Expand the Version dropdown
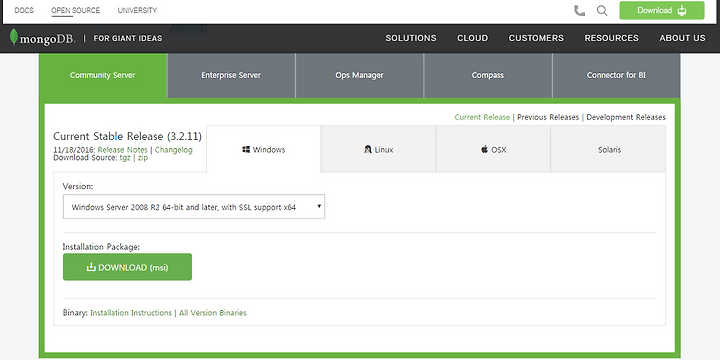 click(194, 207)
